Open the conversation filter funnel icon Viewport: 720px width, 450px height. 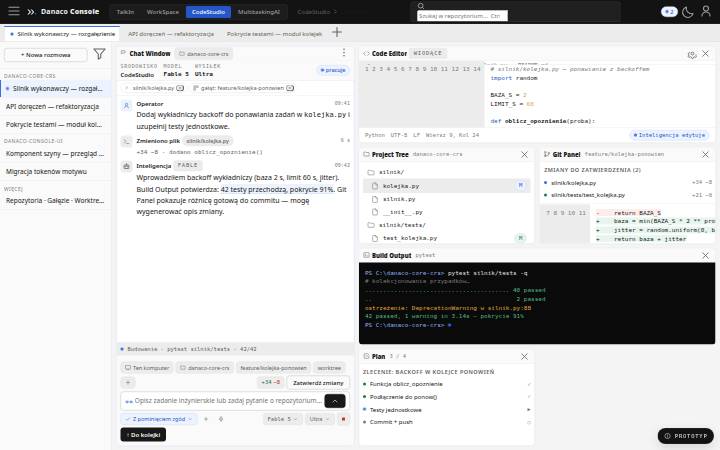pyautogui.click(x=99, y=54)
